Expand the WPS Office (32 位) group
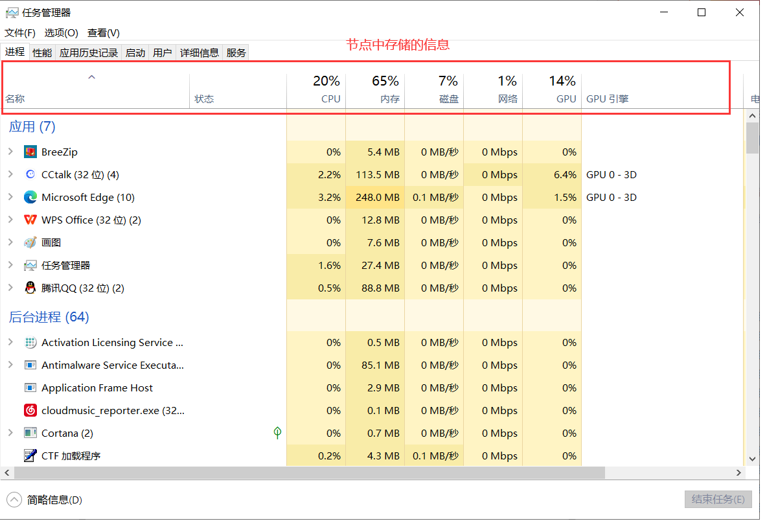 (x=10, y=220)
